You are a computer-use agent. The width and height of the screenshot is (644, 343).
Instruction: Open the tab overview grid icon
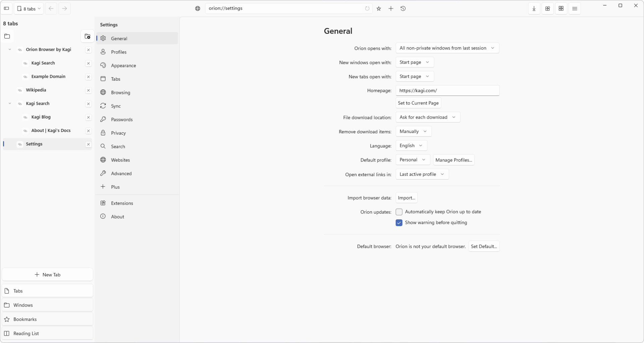click(561, 9)
